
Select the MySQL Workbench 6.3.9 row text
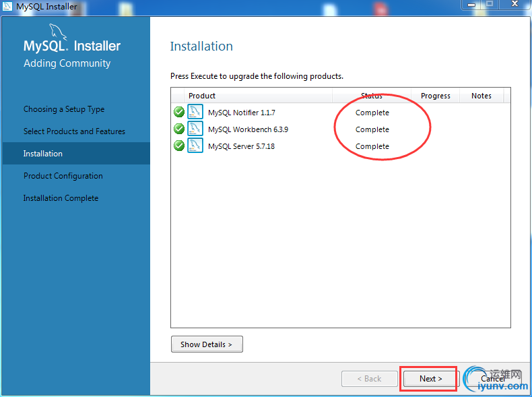coord(248,129)
